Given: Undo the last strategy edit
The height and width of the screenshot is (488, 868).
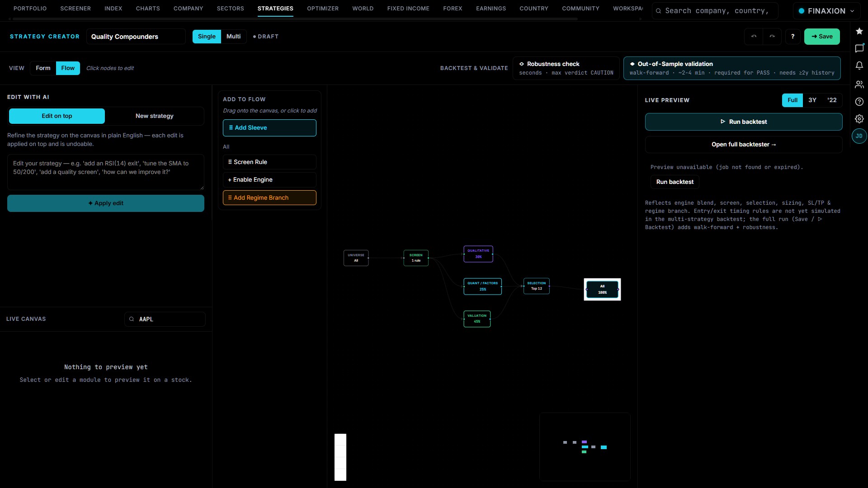Looking at the screenshot, I should click(754, 37).
